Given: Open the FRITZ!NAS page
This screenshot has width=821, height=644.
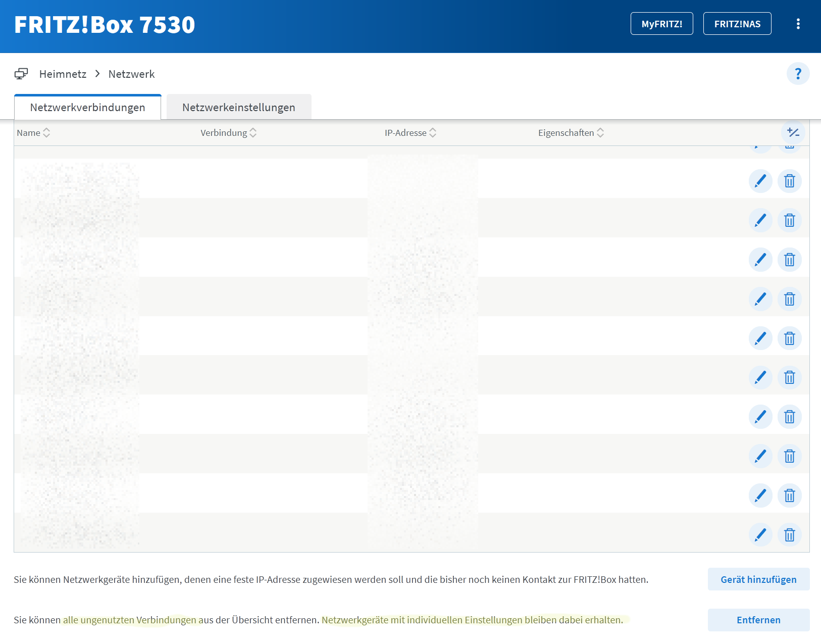Looking at the screenshot, I should pyautogui.click(x=737, y=24).
